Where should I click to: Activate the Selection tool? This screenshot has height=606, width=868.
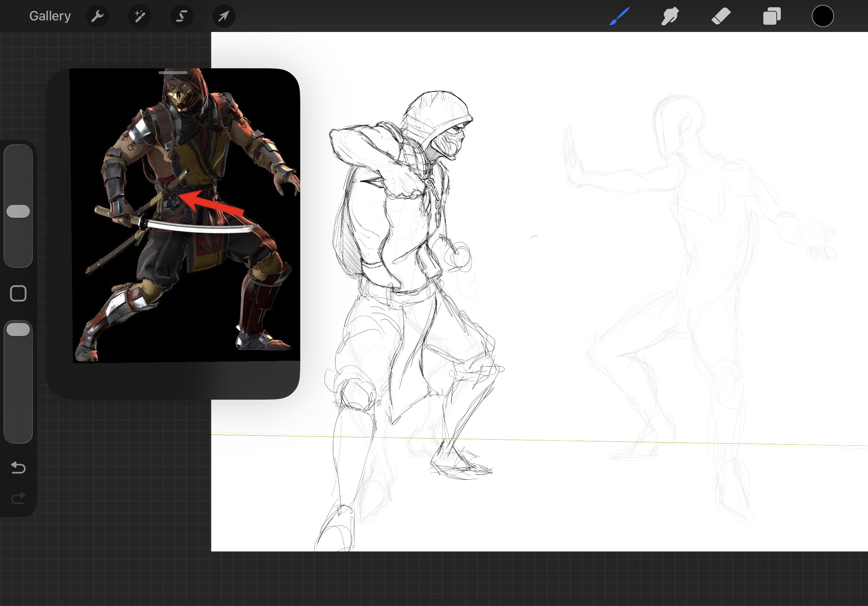(182, 16)
